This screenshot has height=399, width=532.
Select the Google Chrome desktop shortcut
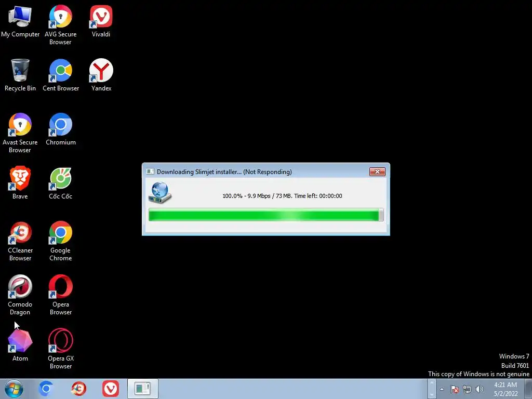[61, 242]
